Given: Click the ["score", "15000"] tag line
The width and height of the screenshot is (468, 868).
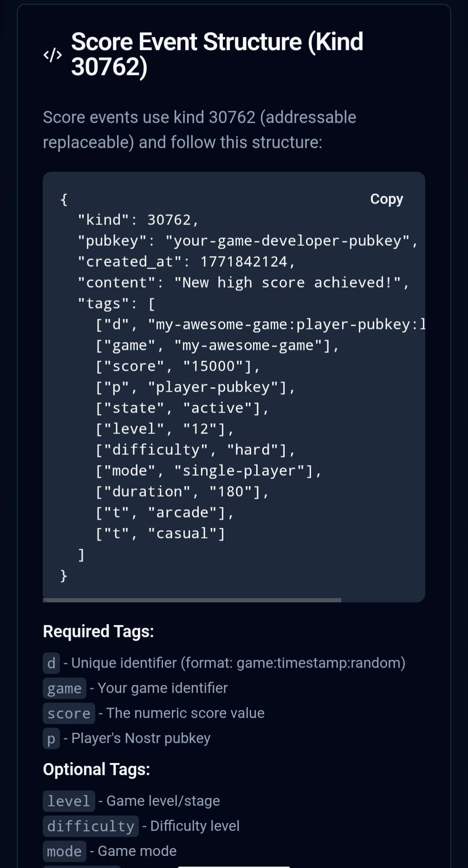Looking at the screenshot, I should click(x=177, y=366).
